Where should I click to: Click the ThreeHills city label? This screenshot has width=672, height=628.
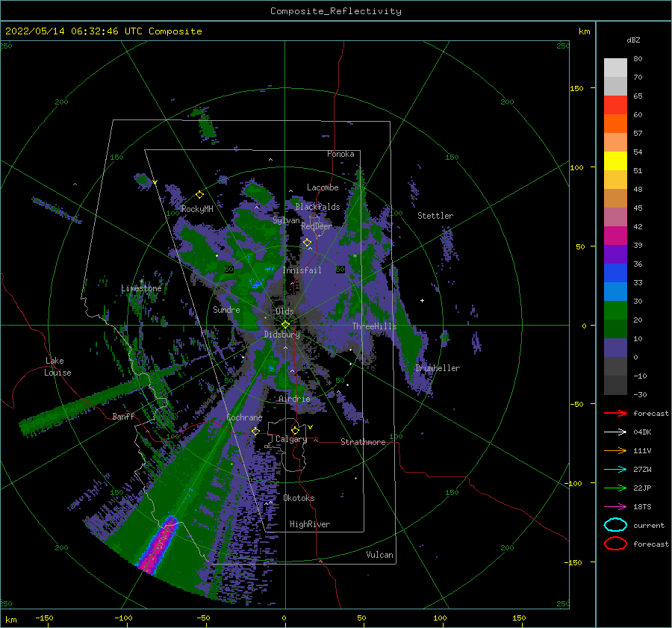375,326
